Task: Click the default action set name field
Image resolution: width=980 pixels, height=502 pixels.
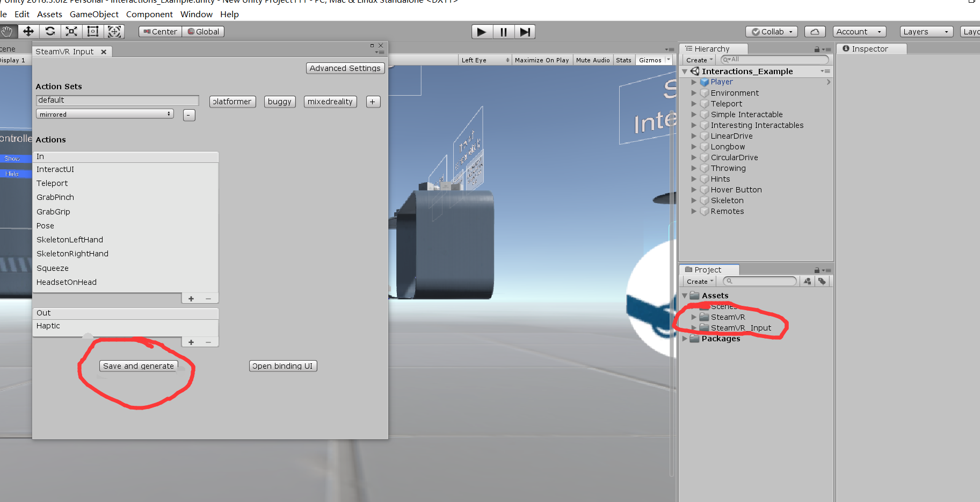Action: (118, 101)
